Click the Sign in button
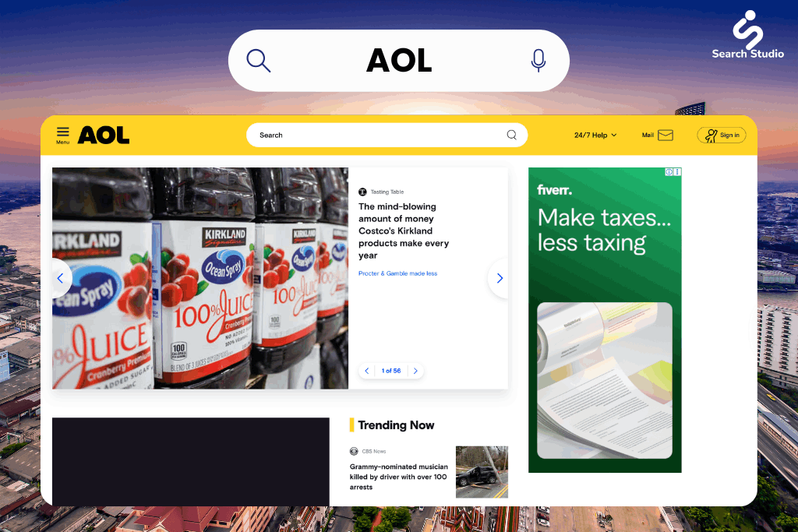The image size is (798, 532). pos(722,135)
